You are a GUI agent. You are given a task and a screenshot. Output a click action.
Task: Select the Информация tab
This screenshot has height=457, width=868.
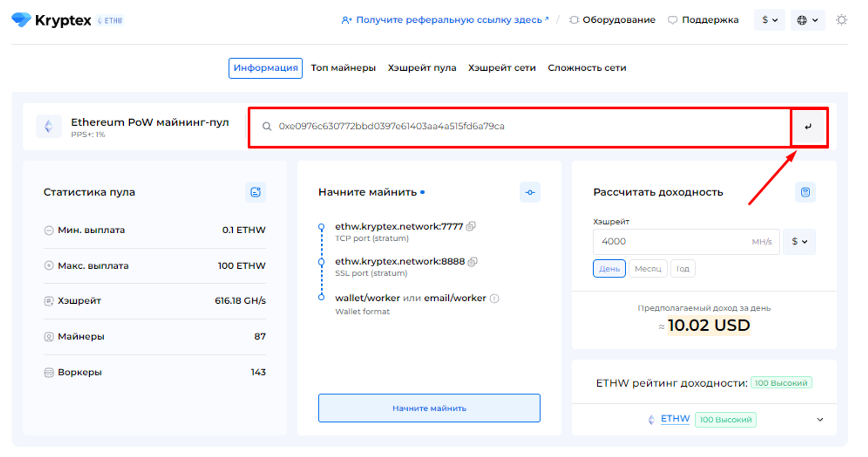(x=266, y=68)
